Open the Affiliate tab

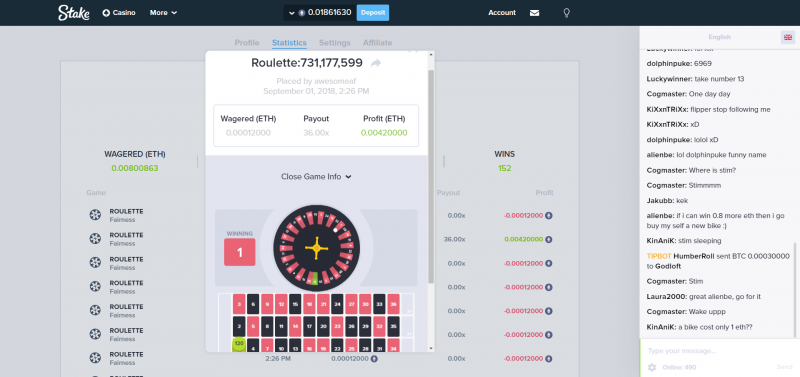pyautogui.click(x=378, y=43)
